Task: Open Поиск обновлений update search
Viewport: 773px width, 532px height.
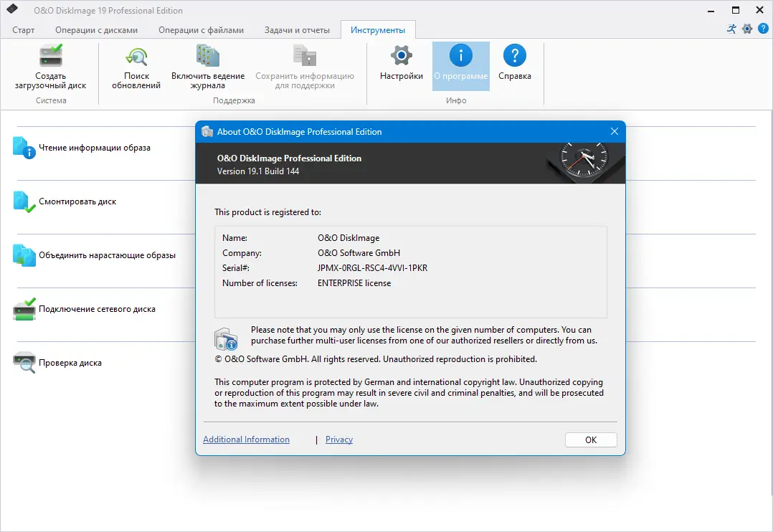Action: point(136,67)
